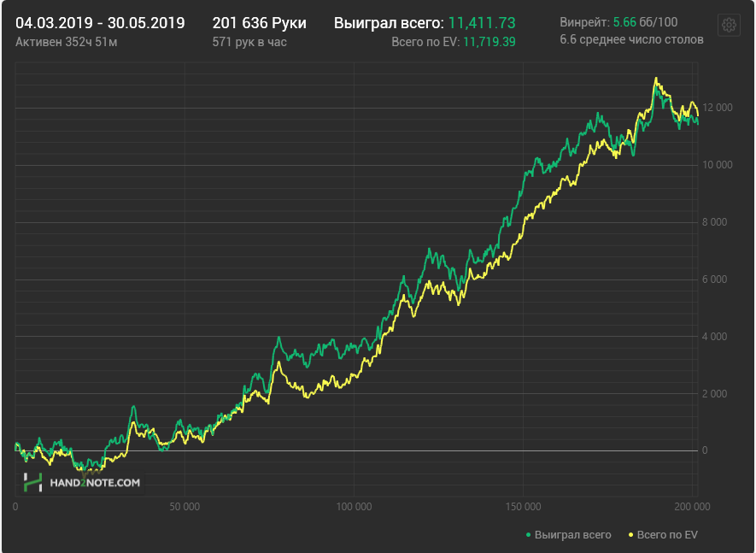Click the 4 000 y-axis label
756x553 pixels.
(714, 337)
